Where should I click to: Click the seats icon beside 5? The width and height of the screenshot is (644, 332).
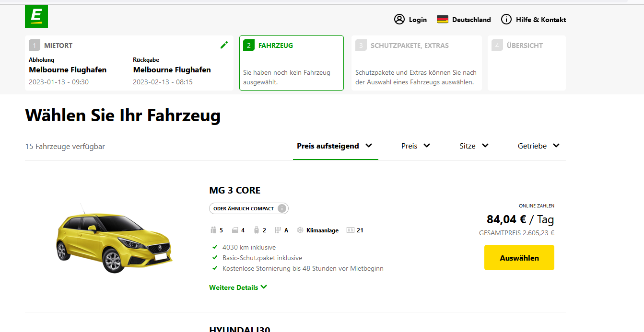coord(213,230)
